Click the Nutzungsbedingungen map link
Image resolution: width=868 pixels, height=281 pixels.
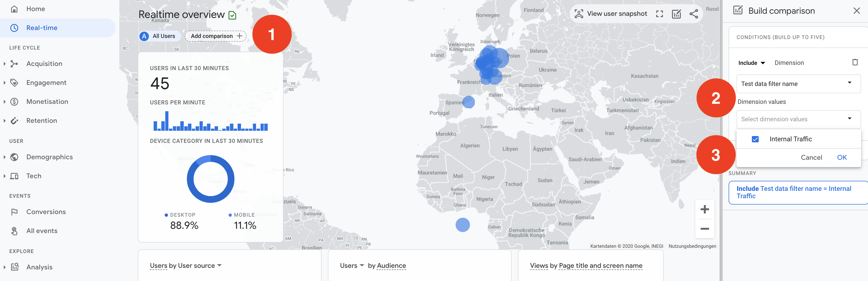tap(692, 246)
